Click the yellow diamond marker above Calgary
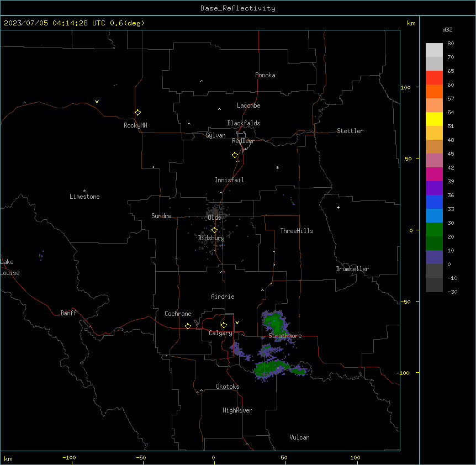The width and height of the screenshot is (476, 465). click(x=224, y=325)
